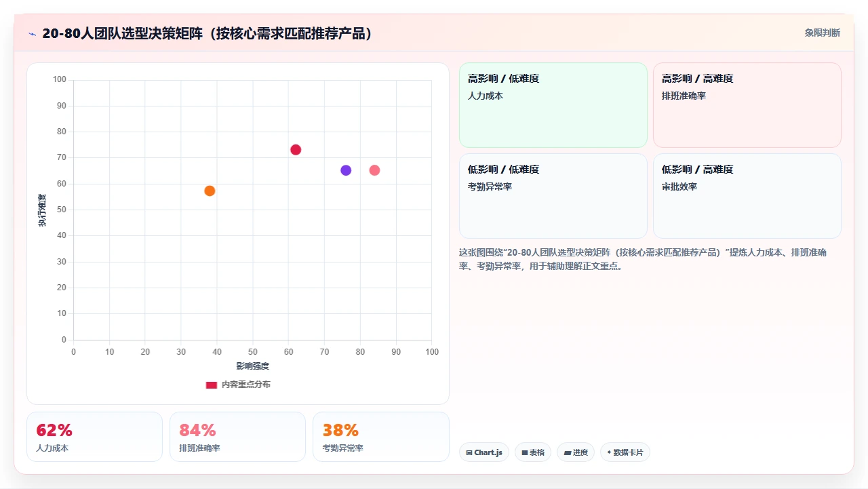Image resolution: width=868 pixels, height=489 pixels.
Task: Click the 表格 tag chip
Action: [x=533, y=452]
